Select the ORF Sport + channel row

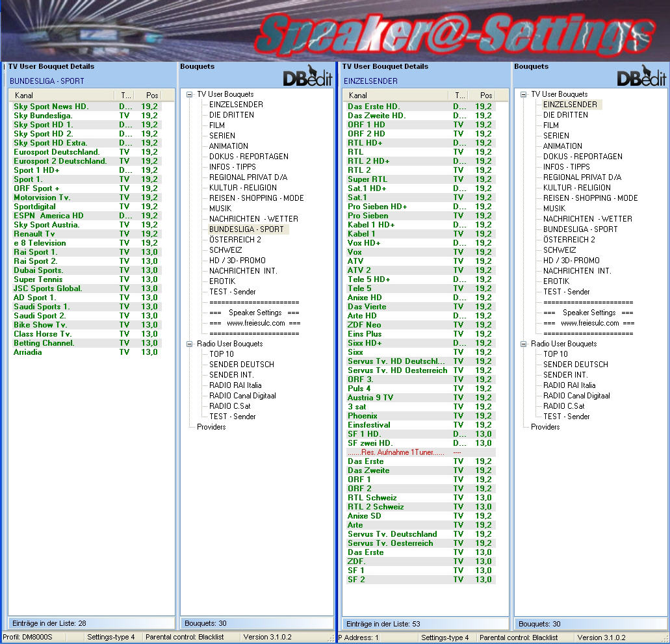[x=86, y=188]
